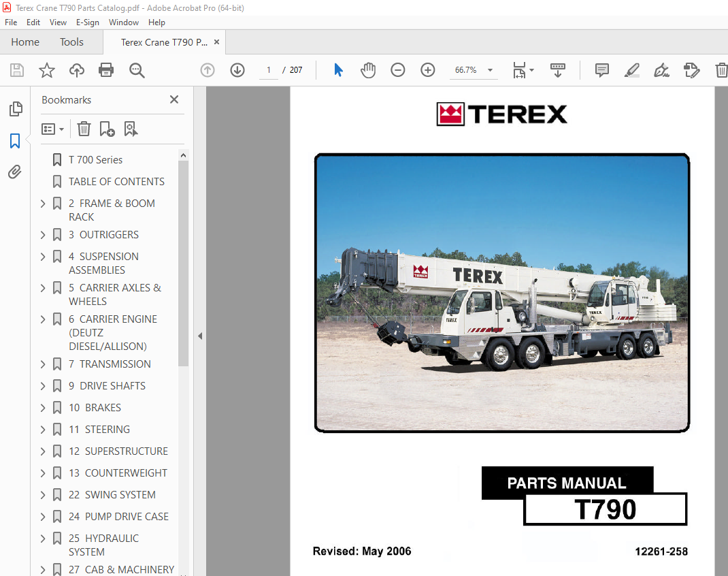This screenshot has width=728, height=576.
Task: Add a sticky note comment
Action: tap(601, 70)
